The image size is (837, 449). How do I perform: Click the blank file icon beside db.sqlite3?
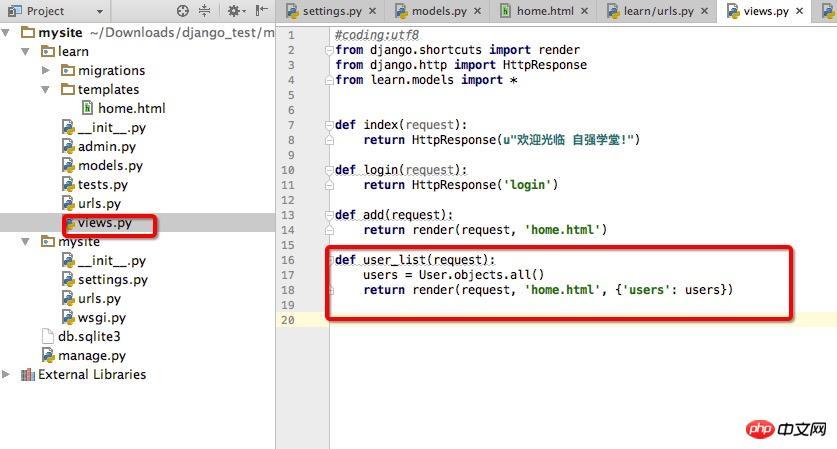tap(48, 336)
